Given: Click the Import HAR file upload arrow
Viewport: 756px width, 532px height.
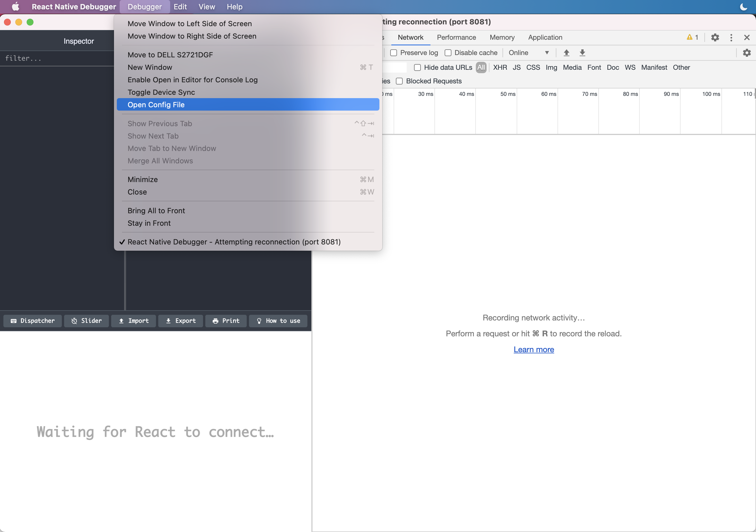Looking at the screenshot, I should click(566, 53).
